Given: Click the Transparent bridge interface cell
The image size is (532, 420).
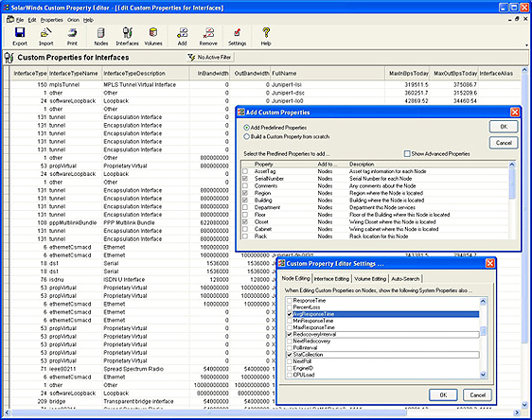Looking at the screenshot, I should coord(146,401).
